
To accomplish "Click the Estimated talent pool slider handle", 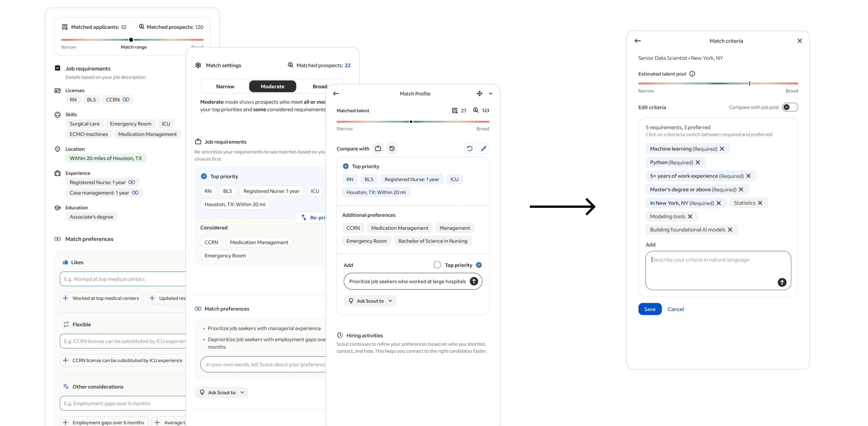I will [x=749, y=83].
